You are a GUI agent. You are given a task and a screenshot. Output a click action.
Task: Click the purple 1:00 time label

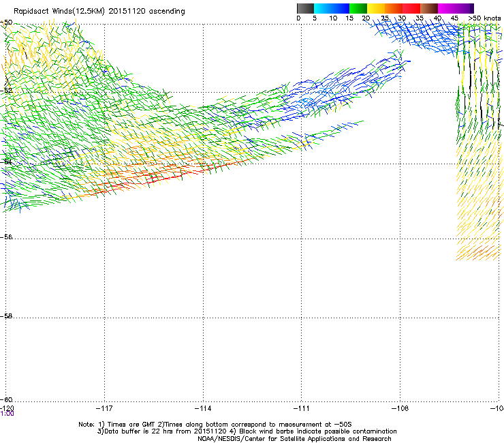pos(7,414)
